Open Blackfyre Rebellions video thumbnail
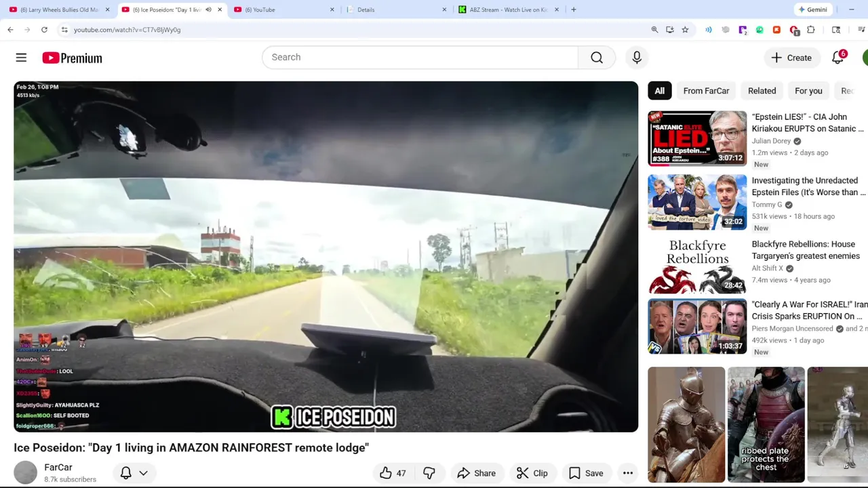This screenshot has width=868, height=488. (x=697, y=266)
